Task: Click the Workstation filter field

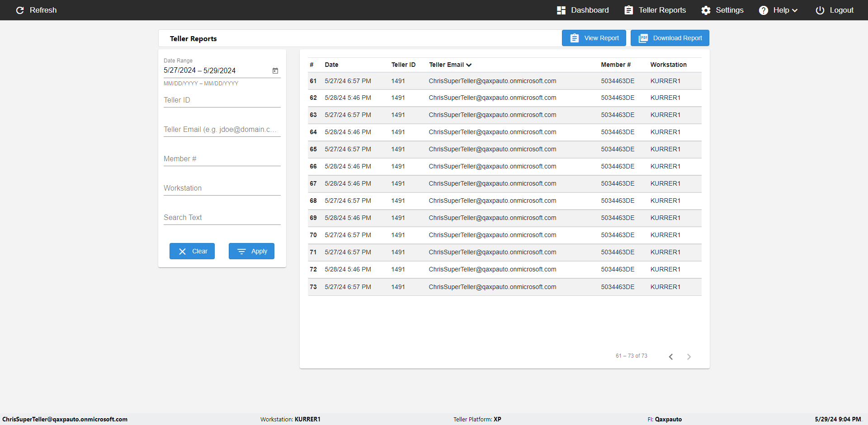Action: coord(222,188)
